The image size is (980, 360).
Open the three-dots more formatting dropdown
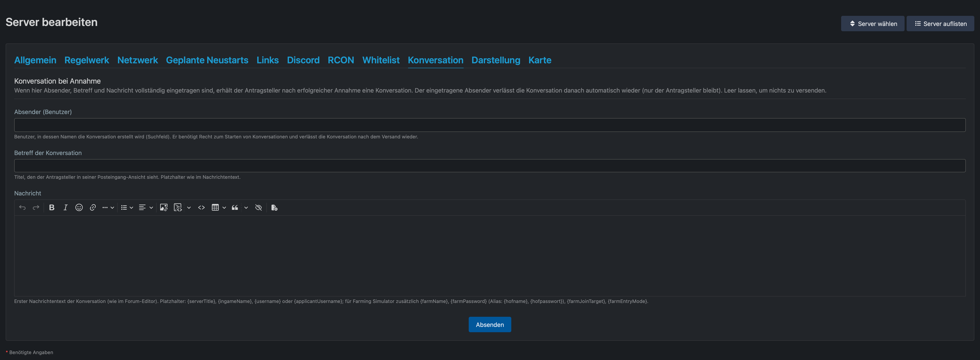click(x=108, y=208)
